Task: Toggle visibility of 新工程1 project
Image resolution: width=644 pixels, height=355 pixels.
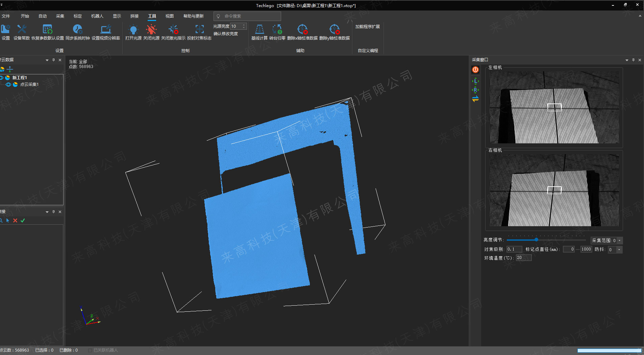Action: pos(2,78)
